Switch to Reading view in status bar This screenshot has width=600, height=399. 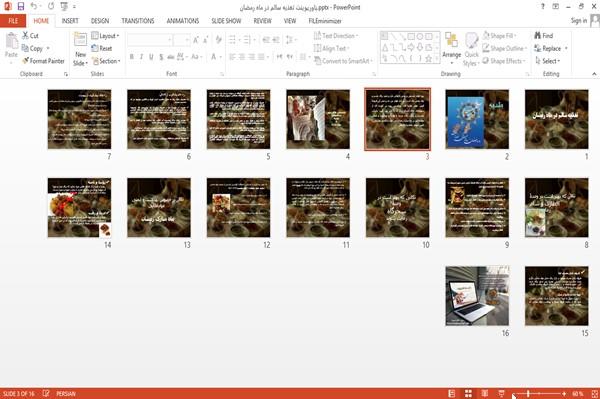484,393
